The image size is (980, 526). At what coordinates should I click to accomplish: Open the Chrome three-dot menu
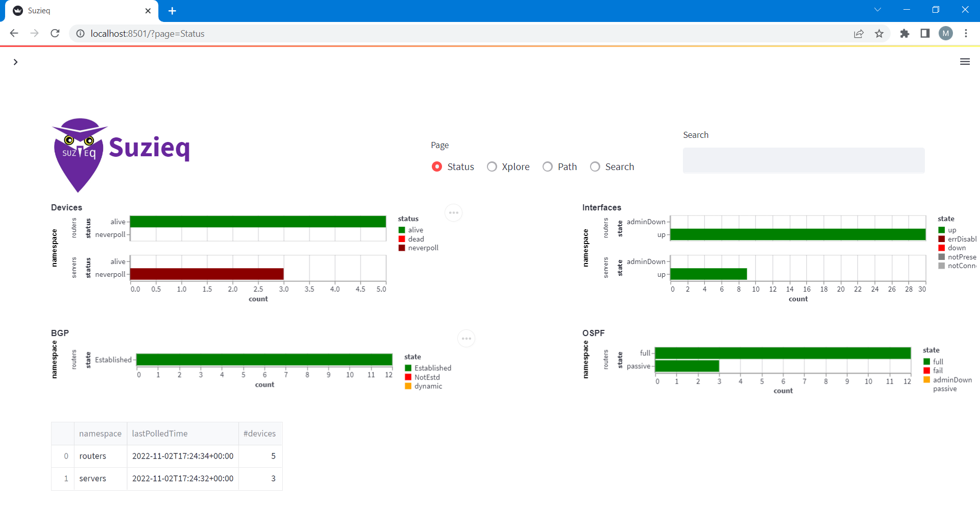(x=966, y=34)
